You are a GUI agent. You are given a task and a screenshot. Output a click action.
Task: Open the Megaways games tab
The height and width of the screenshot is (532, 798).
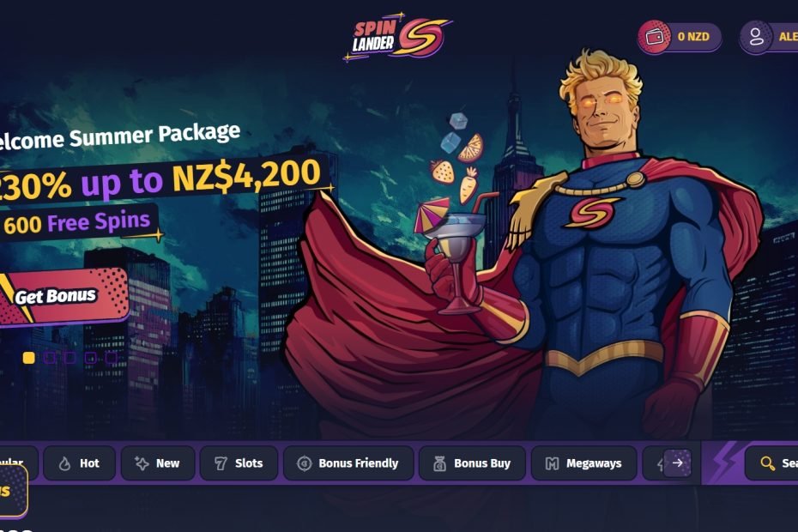(583, 463)
